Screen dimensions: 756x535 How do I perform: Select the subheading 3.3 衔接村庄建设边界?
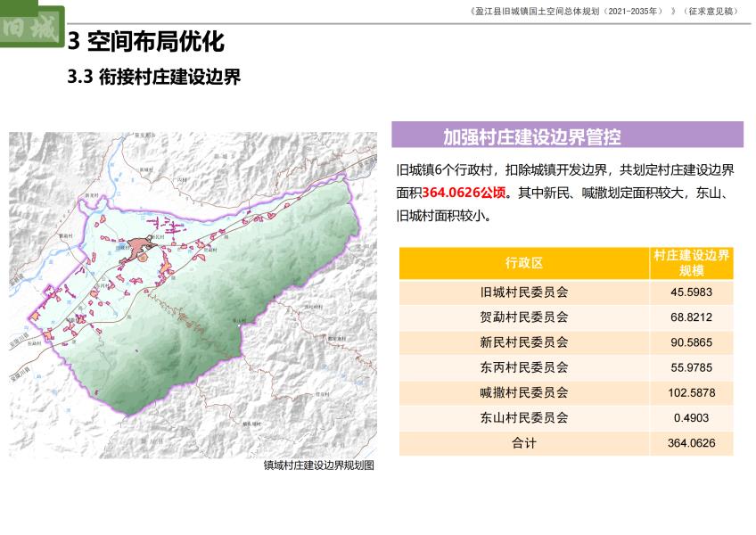point(154,78)
